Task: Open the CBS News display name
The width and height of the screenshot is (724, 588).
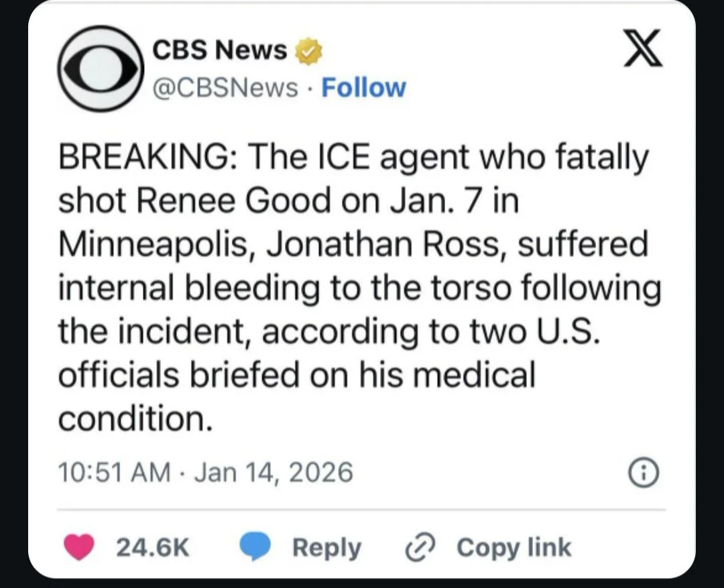Action: tap(220, 50)
